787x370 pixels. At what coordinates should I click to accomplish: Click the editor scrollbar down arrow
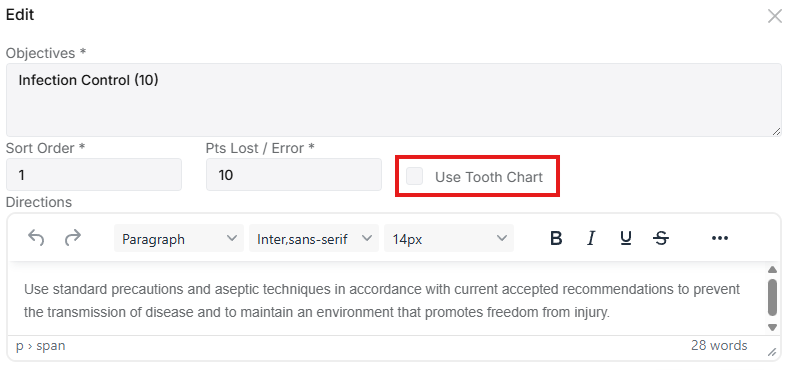pyautogui.click(x=772, y=327)
